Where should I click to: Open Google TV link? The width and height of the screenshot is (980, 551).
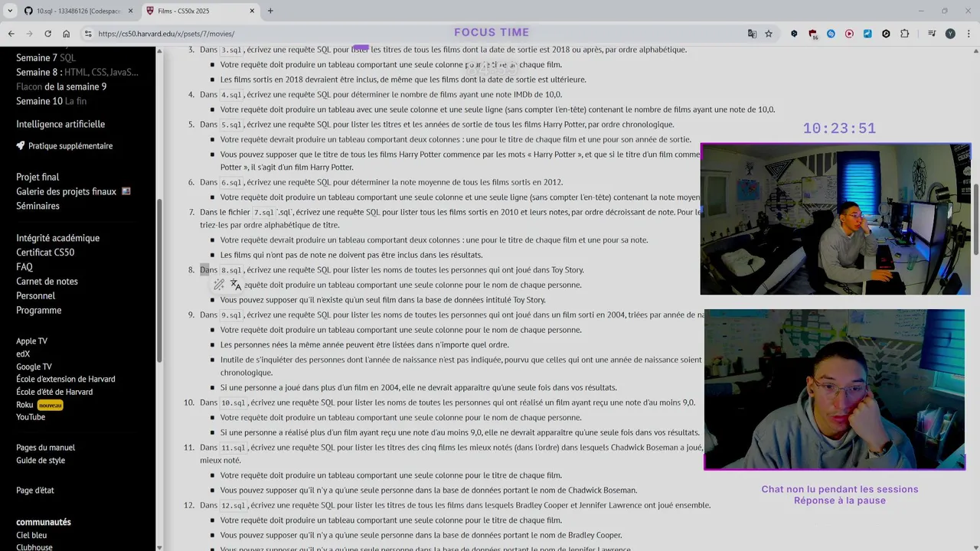(34, 367)
